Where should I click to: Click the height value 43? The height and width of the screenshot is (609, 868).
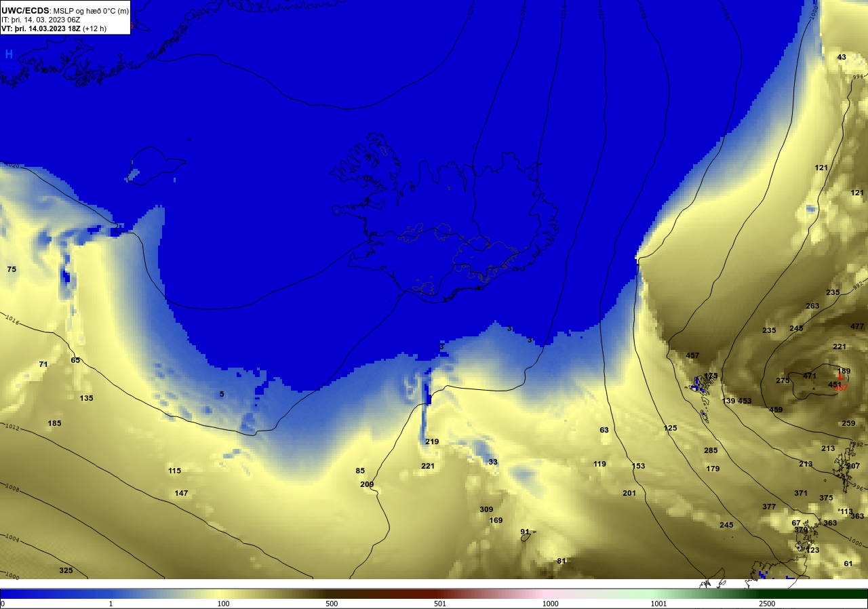[x=842, y=57]
